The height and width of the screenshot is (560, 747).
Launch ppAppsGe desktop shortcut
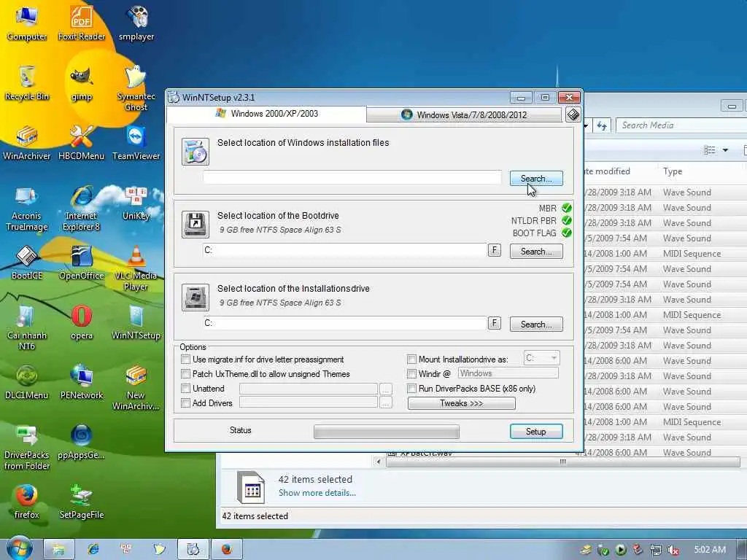point(82,442)
